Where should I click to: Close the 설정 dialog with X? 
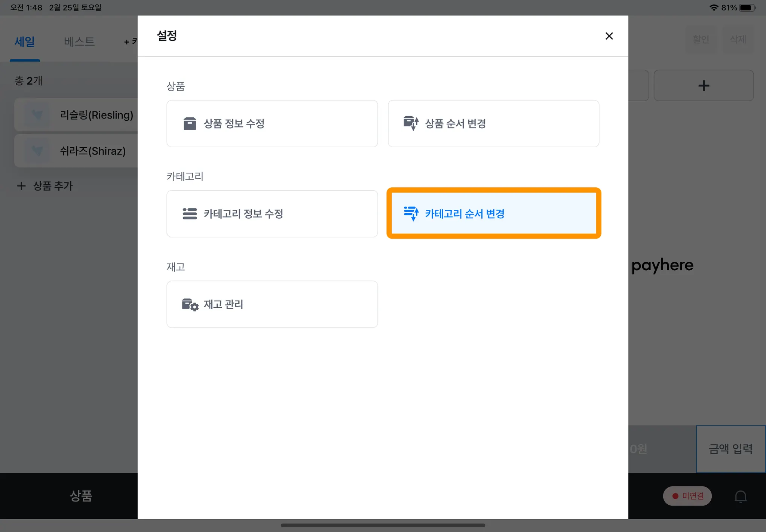(609, 36)
